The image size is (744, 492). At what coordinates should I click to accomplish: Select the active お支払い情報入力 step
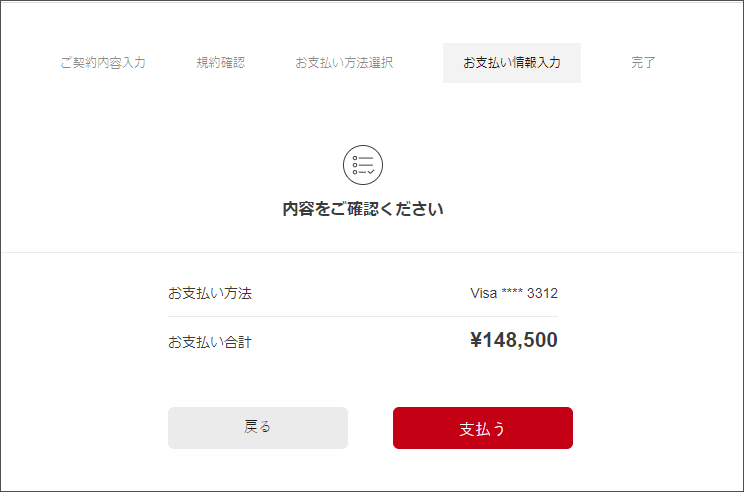[511, 63]
